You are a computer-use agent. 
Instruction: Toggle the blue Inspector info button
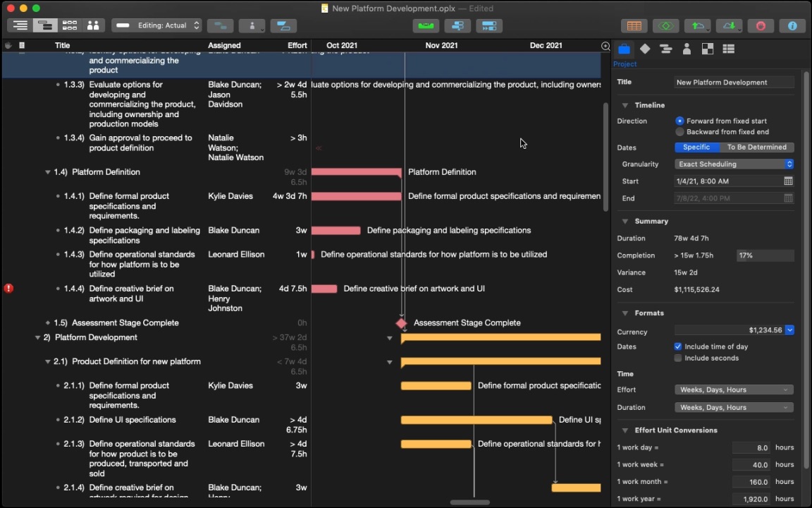point(792,26)
